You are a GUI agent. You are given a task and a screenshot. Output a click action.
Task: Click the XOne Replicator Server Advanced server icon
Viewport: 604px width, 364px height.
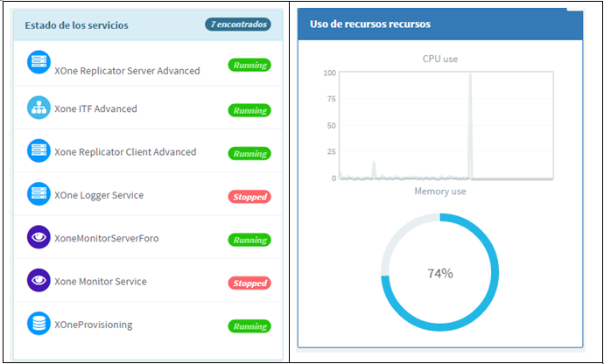click(x=39, y=61)
